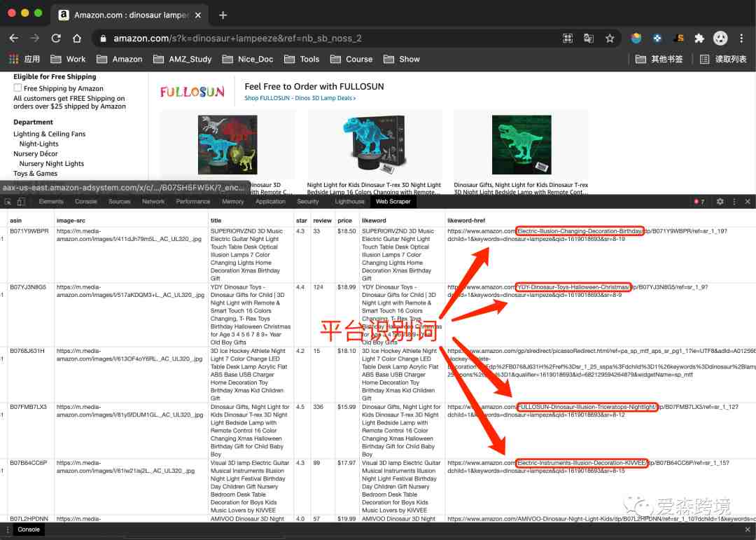Viewport: 756px width, 540px height.
Task: Check Free Shipping by Amazon checkbox
Action: 17,88
